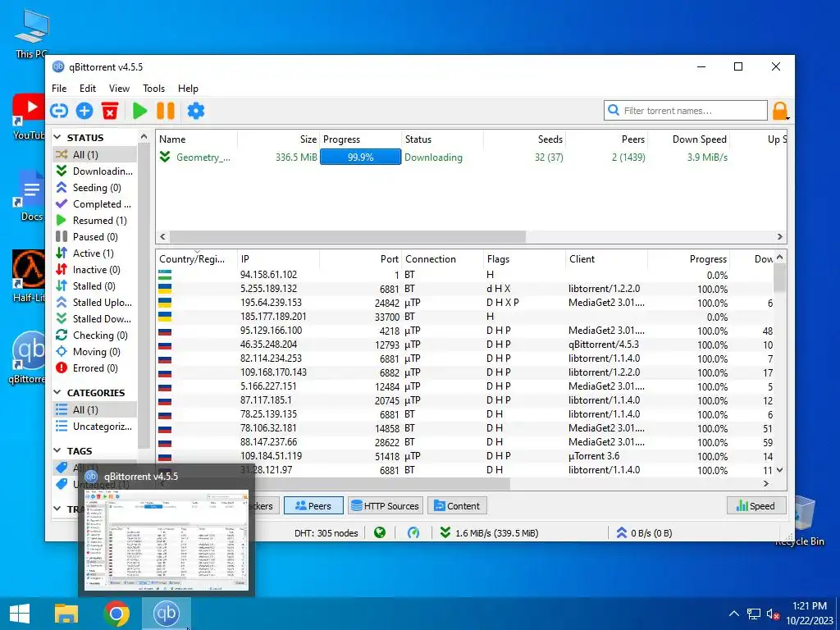This screenshot has width=840, height=630.
Task: Sort peers by Client column header
Action: (x=606, y=259)
